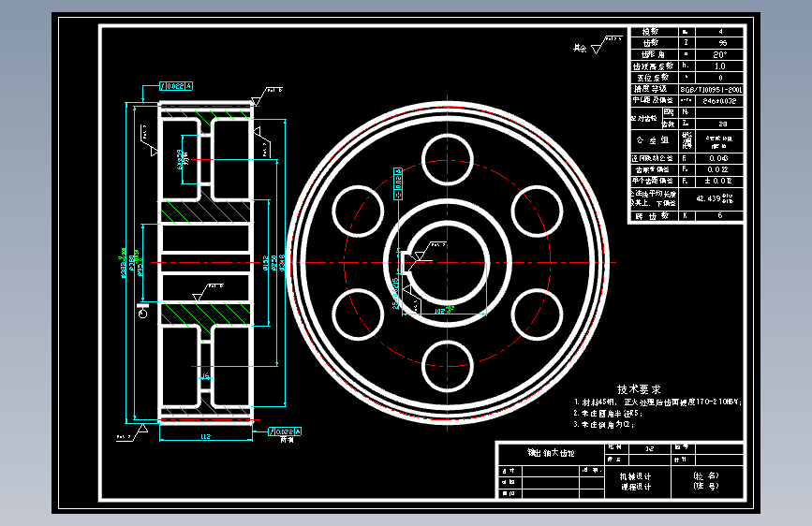Select bottom runout tolerance frame 0.022 A
812x526 pixels.
point(285,431)
